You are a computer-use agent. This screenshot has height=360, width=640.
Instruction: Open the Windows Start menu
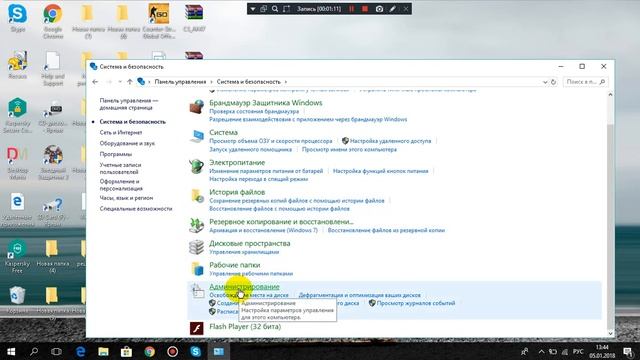tap(11, 351)
